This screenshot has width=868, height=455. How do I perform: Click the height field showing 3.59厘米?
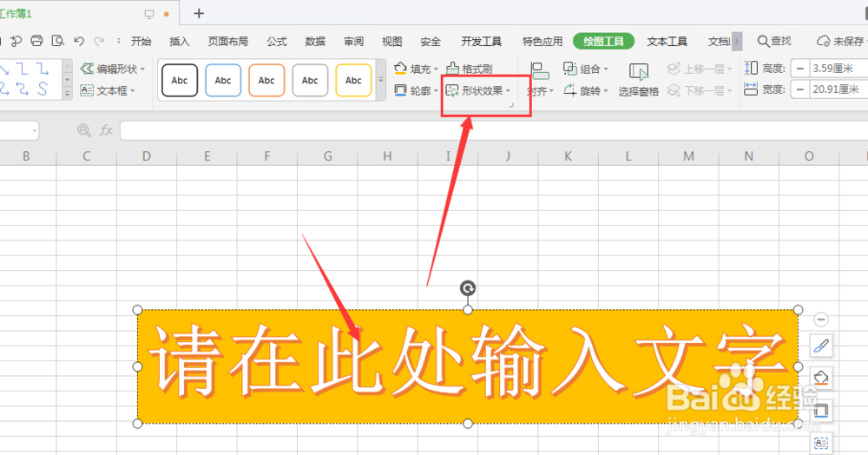pyautogui.click(x=838, y=68)
